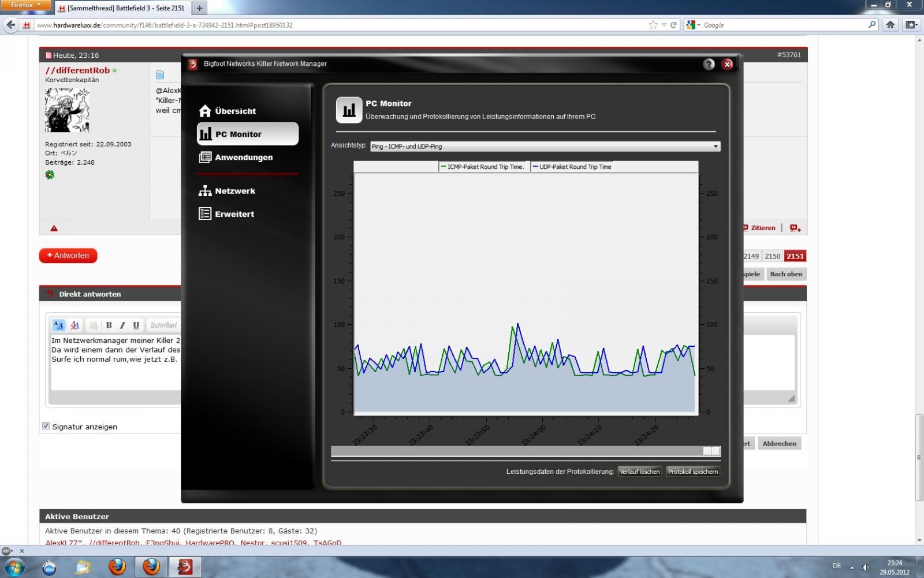
Task: Open Windows Explorer from the taskbar
Action: pyautogui.click(x=83, y=567)
